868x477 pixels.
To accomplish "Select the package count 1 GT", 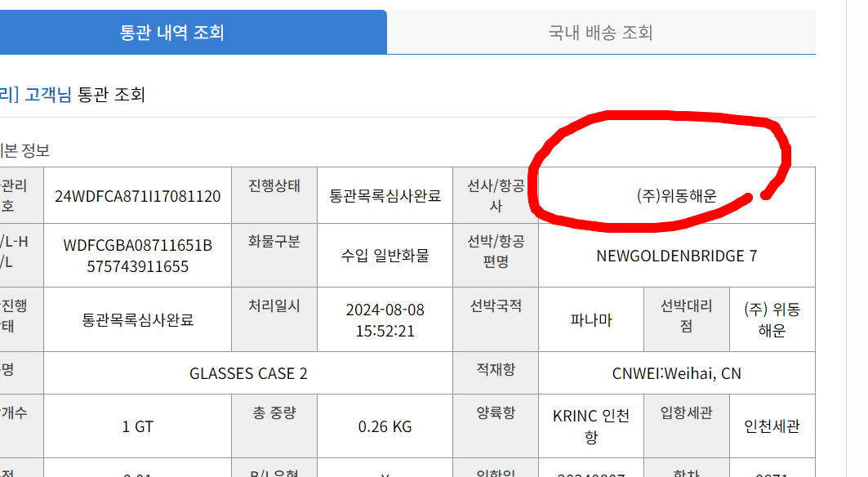I will [137, 426].
